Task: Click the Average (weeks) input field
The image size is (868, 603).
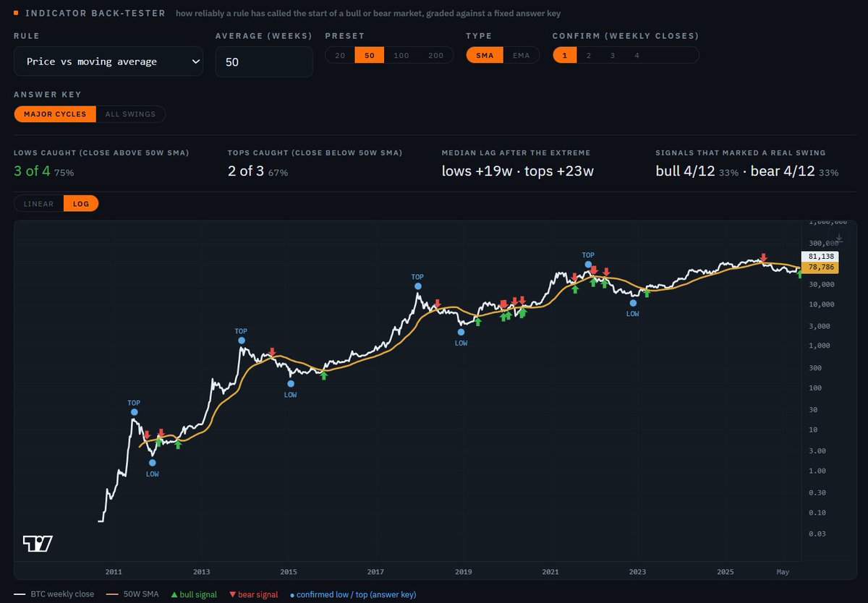Action: click(x=264, y=61)
